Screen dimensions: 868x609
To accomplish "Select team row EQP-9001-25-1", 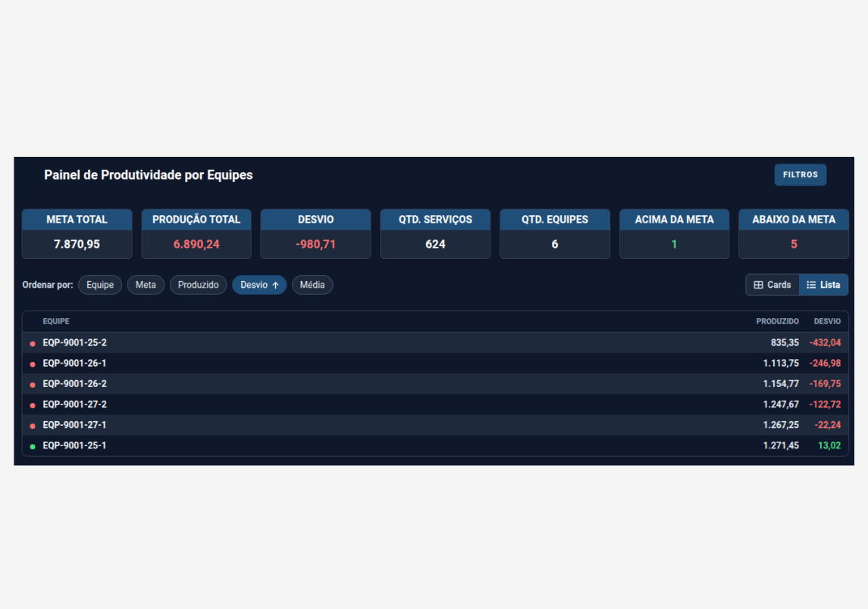I will pyautogui.click(x=435, y=445).
